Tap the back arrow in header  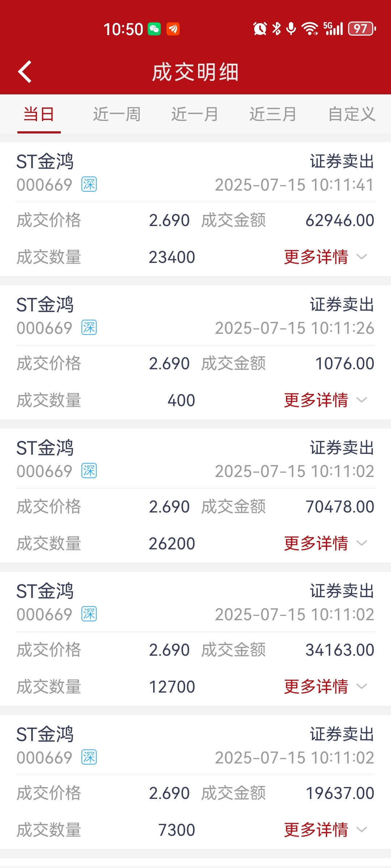(25, 72)
